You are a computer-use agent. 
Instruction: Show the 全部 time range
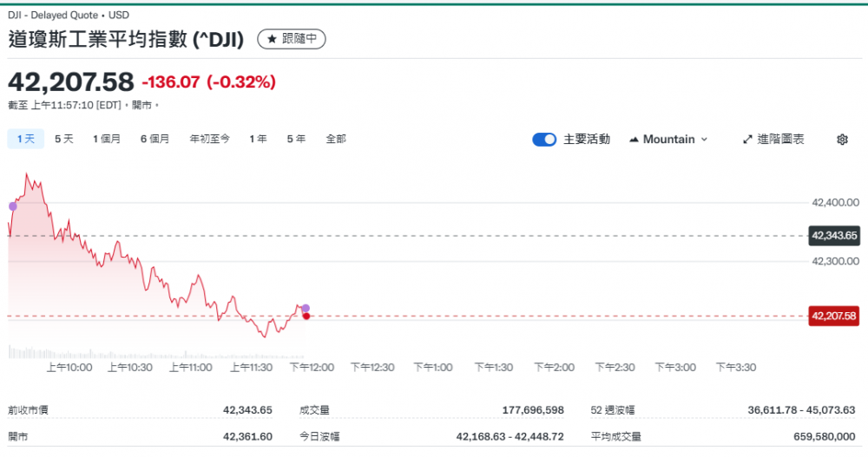[x=336, y=139]
